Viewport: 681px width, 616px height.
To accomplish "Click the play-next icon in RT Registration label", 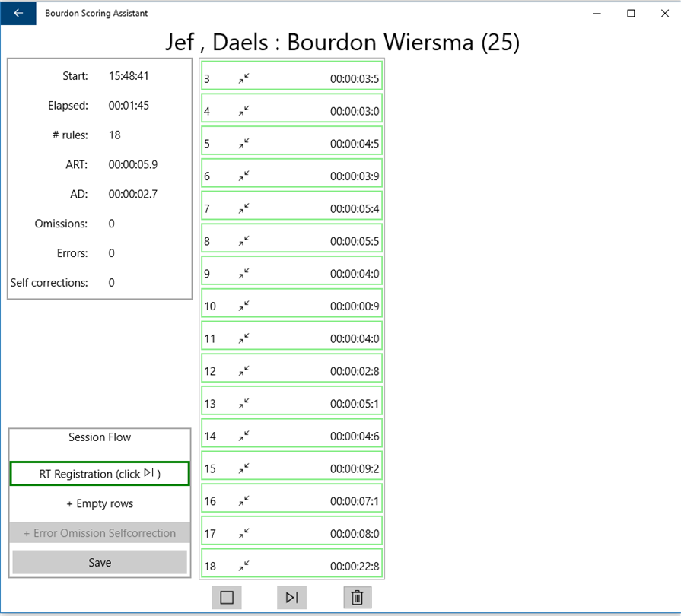I will pyautogui.click(x=149, y=472).
